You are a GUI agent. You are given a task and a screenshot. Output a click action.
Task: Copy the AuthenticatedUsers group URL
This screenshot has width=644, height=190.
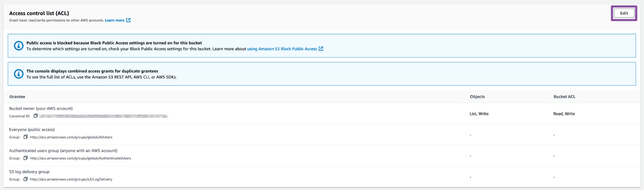click(25, 158)
